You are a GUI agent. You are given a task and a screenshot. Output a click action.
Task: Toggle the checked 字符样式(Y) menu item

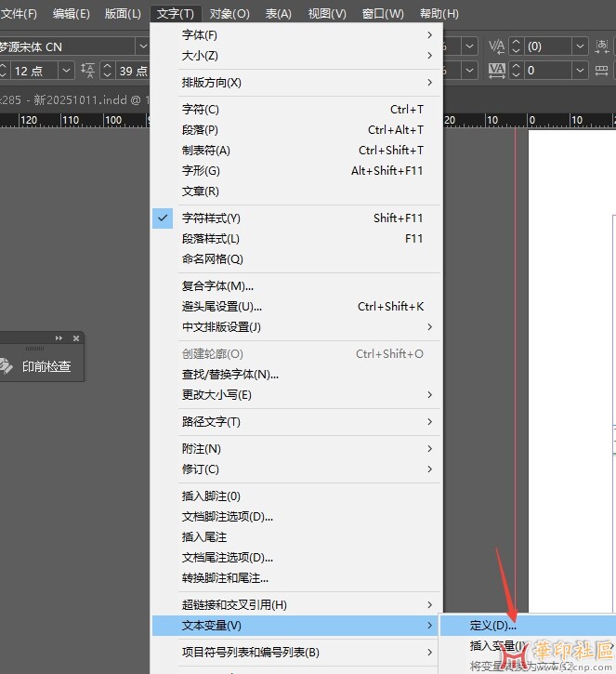(x=211, y=218)
